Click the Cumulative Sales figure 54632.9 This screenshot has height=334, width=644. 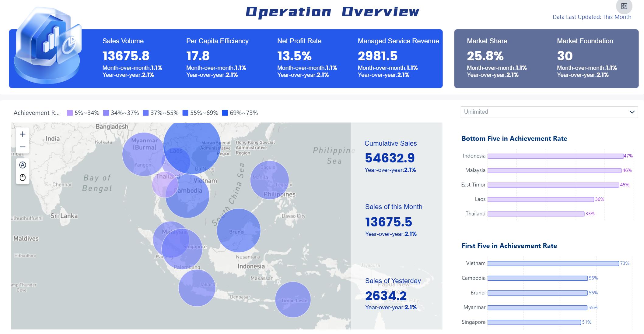click(390, 158)
